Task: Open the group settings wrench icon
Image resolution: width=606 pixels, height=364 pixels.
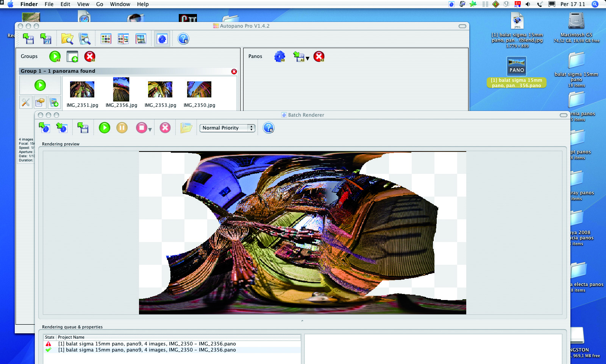Action: (26, 102)
